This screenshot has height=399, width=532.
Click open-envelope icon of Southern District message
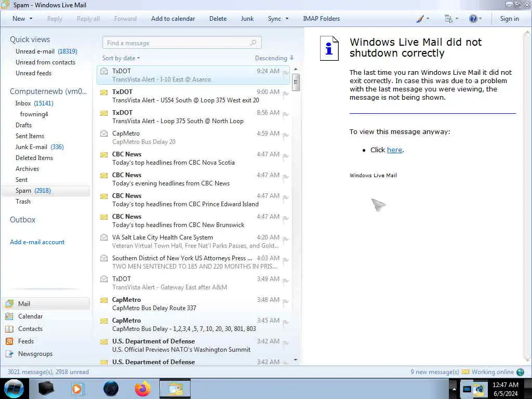[x=104, y=258]
